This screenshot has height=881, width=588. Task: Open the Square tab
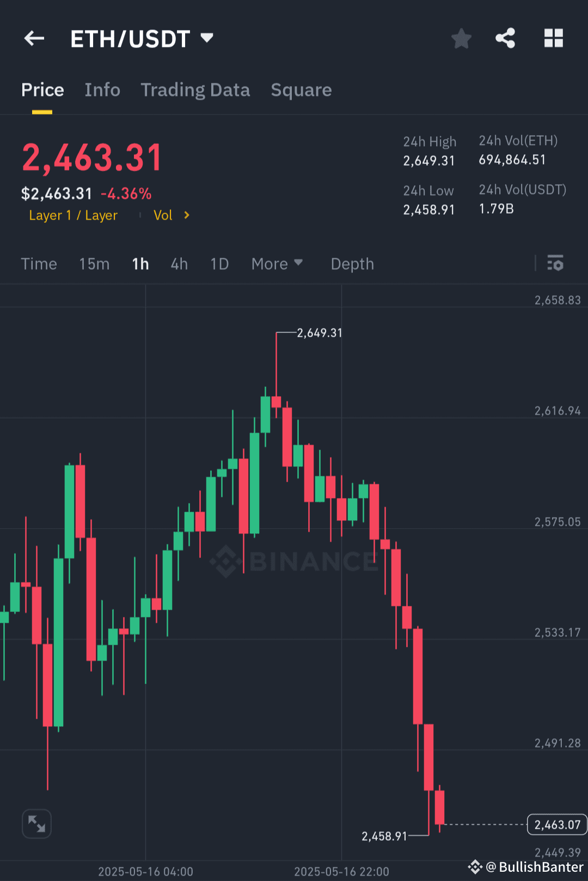pyautogui.click(x=301, y=90)
